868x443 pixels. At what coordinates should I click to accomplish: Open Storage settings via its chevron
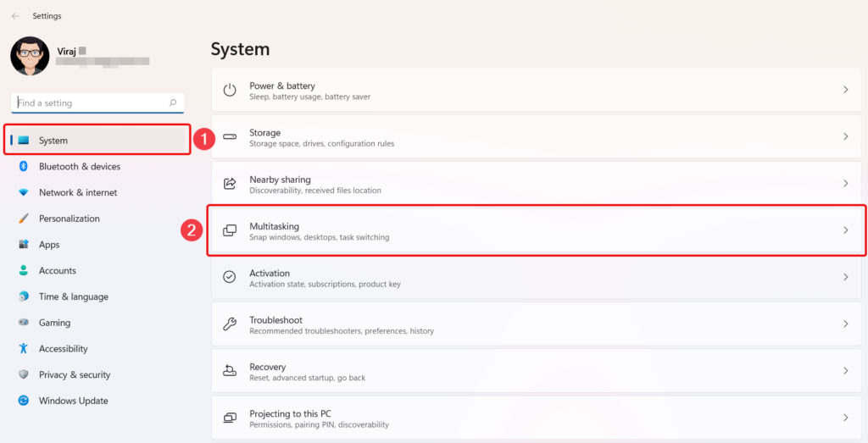point(845,137)
